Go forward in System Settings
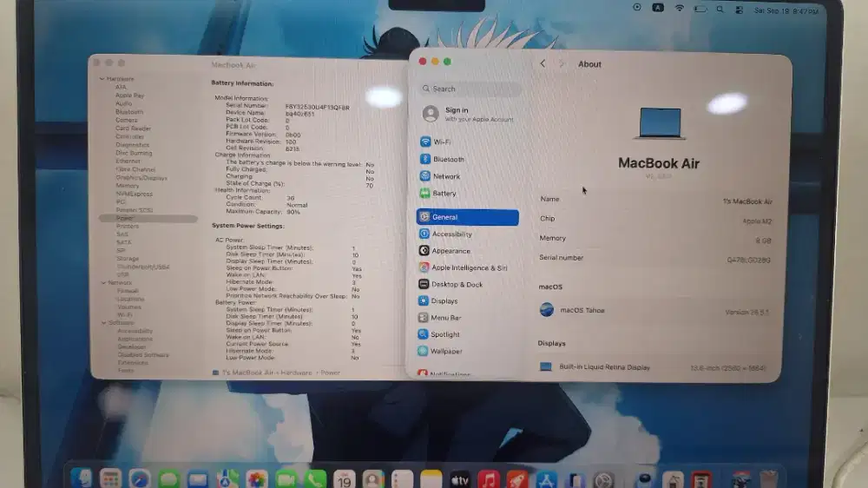 click(562, 63)
